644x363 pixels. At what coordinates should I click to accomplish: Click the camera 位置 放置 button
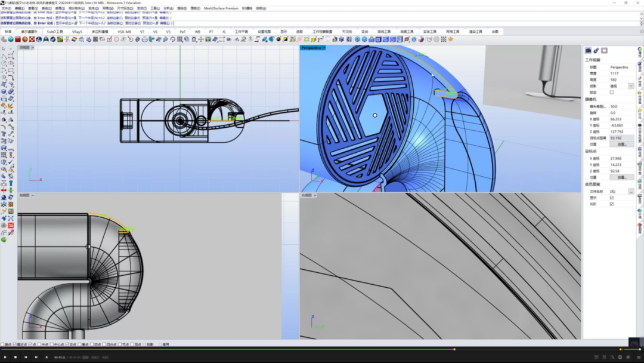pos(622,144)
